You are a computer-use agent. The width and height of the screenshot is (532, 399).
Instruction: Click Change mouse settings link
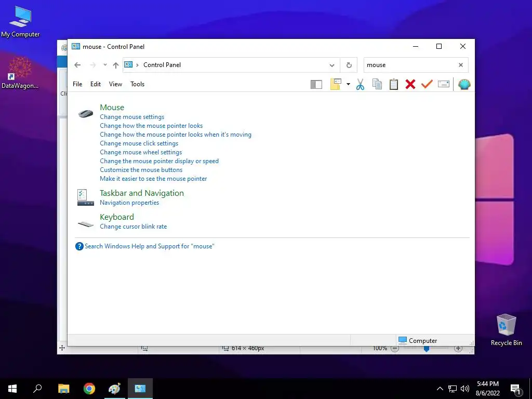(132, 117)
